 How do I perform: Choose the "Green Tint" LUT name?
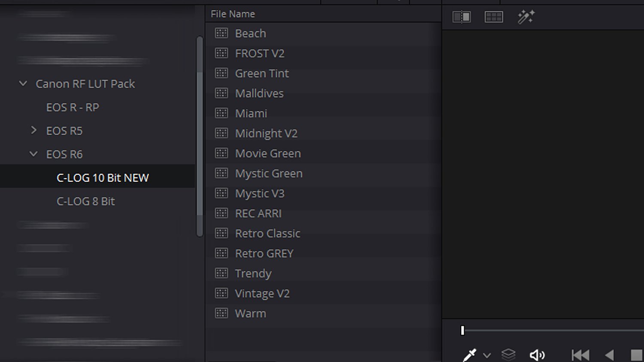(x=262, y=73)
